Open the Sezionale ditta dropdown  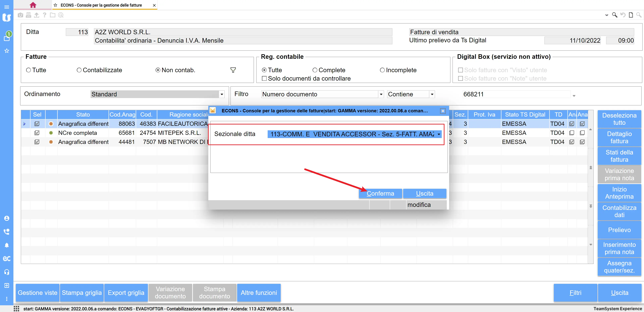point(439,134)
